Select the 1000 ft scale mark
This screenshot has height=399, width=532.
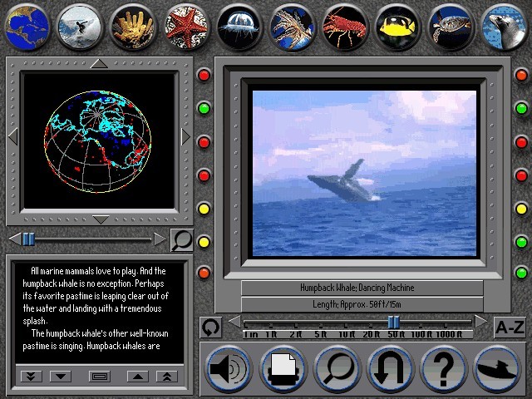click(449, 334)
